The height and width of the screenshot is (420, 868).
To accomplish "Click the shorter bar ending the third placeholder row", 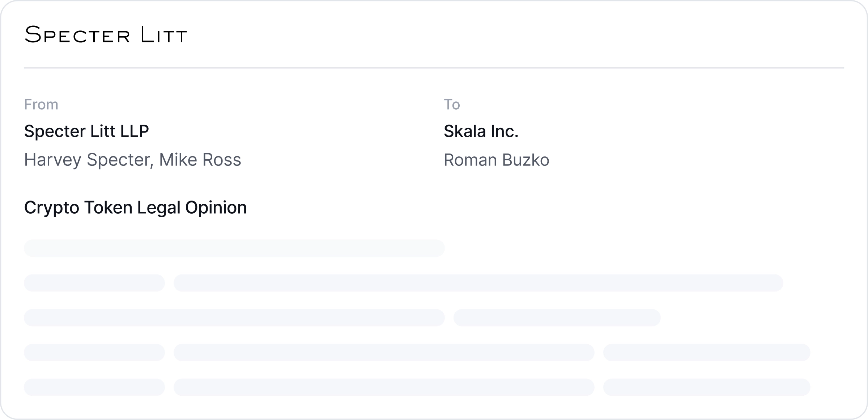I will click(557, 318).
